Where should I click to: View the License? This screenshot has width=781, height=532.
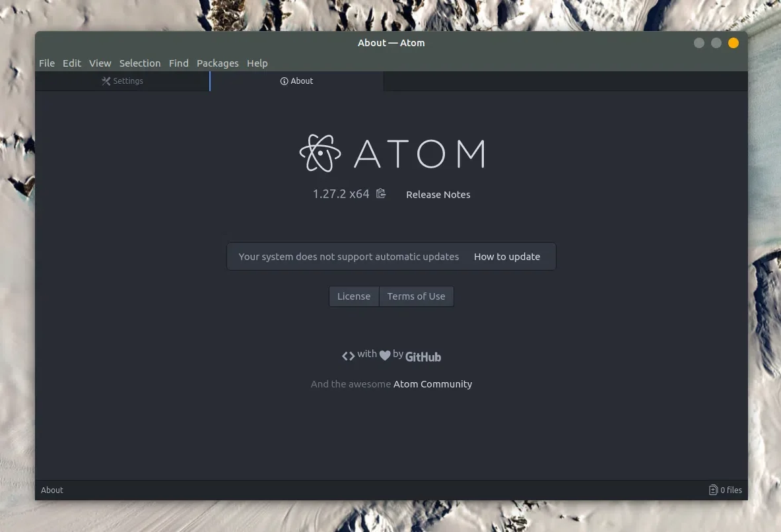tap(354, 296)
